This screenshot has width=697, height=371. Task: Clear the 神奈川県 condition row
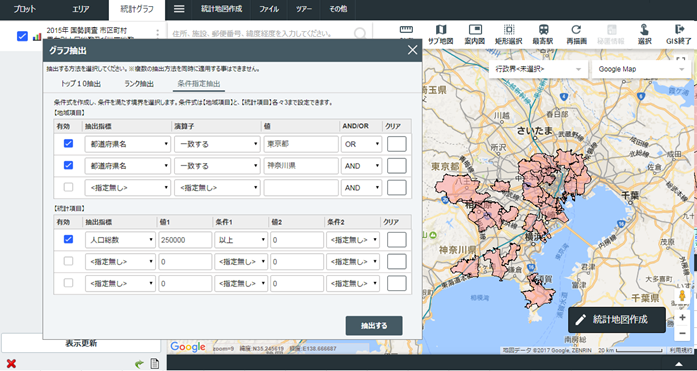point(397,166)
